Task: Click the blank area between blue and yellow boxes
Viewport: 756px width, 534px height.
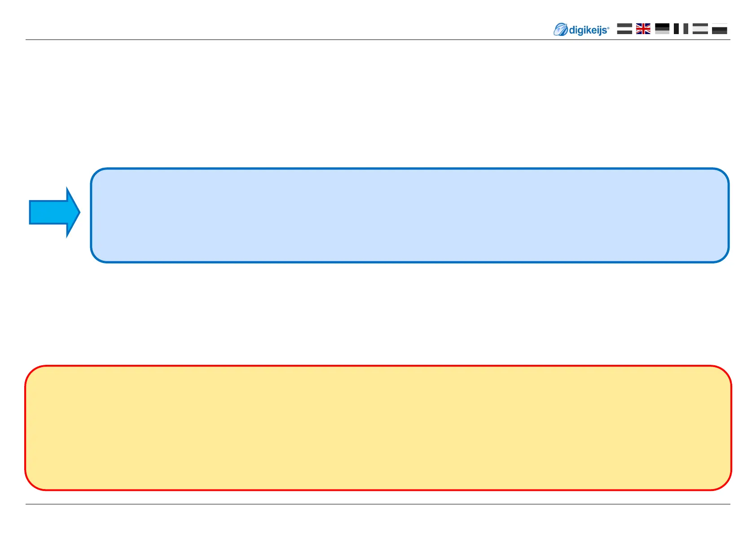Action: tap(378, 314)
